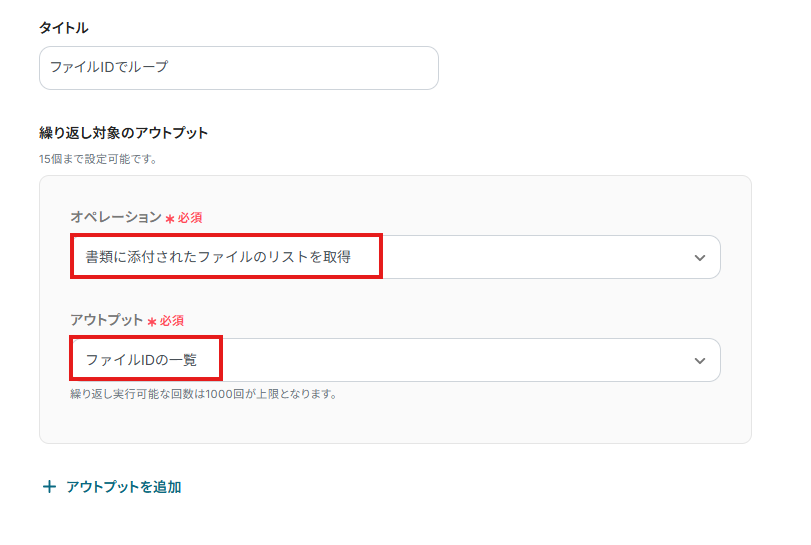This screenshot has width=811, height=545.
Task: Click empty space inside the gray output panel
Action: (x=500, y=420)
